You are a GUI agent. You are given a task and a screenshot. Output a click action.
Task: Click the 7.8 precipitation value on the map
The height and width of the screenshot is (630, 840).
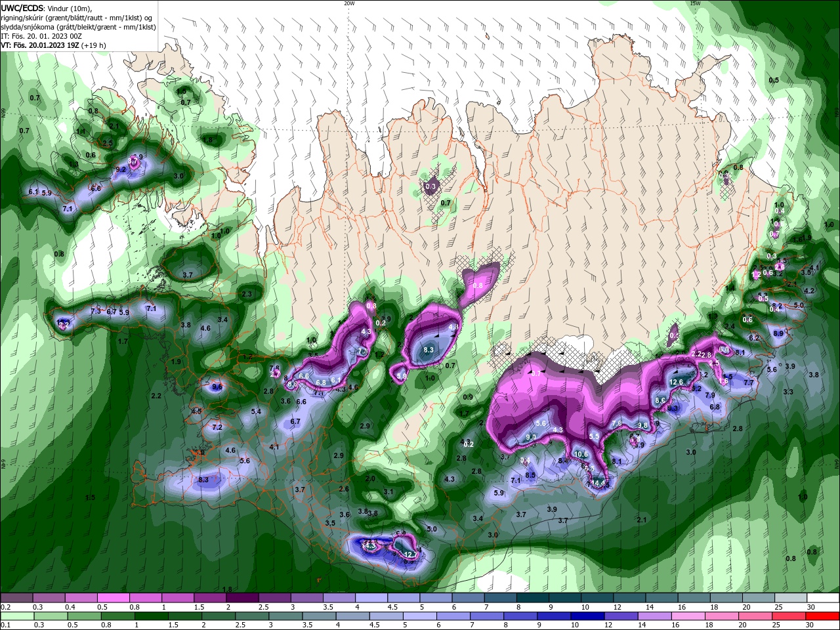(274, 368)
